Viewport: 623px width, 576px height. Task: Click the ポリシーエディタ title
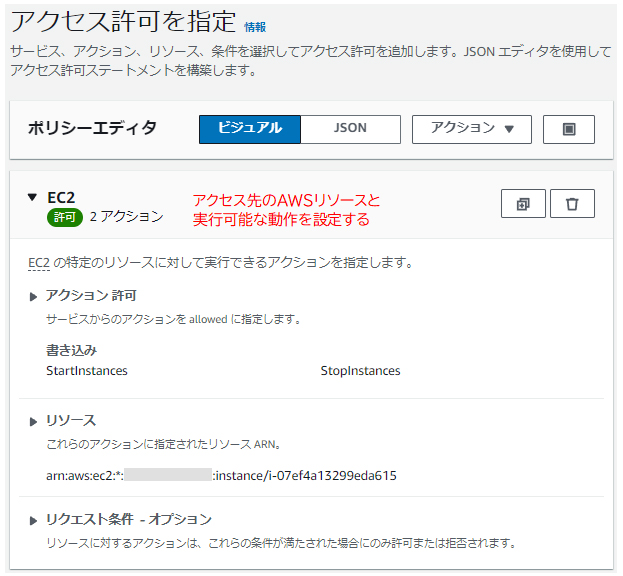click(x=92, y=128)
